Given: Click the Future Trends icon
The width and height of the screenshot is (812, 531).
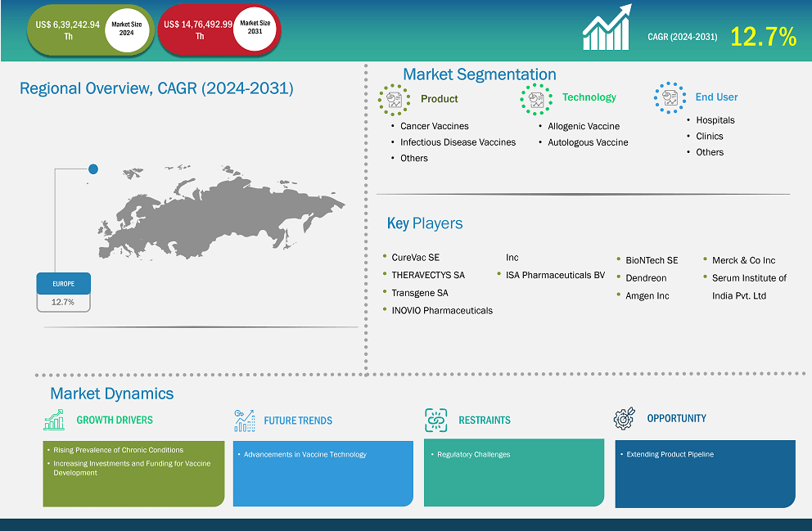Looking at the screenshot, I should pyautogui.click(x=244, y=421).
